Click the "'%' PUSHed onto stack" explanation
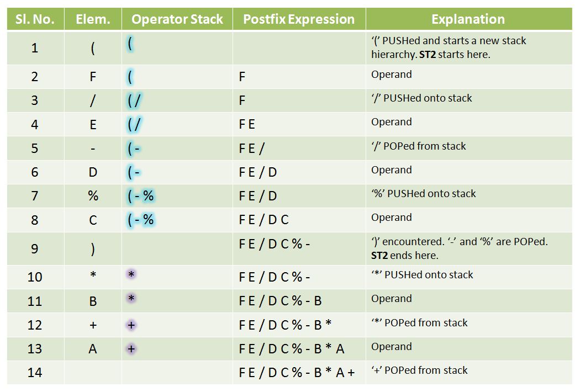580x392 pixels. click(424, 193)
